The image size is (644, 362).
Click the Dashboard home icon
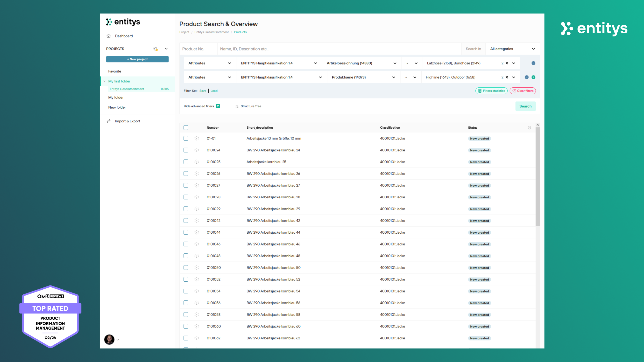[x=108, y=36]
